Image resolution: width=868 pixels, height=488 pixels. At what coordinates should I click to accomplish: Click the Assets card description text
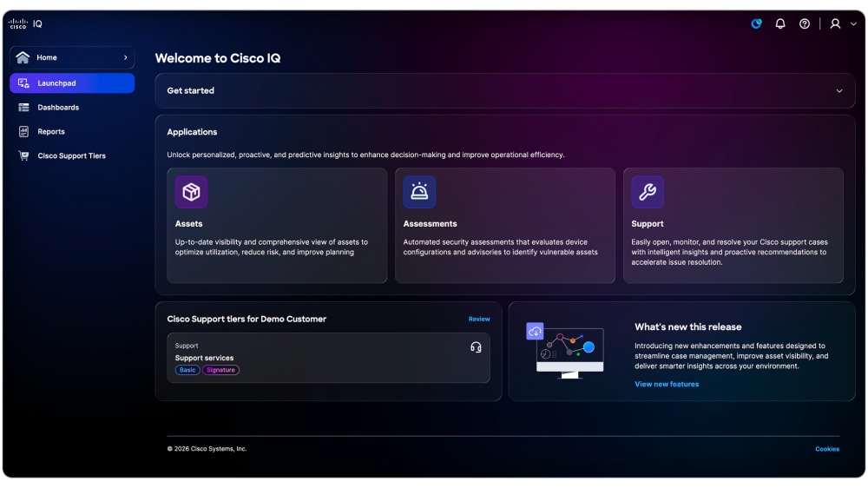tap(271, 247)
